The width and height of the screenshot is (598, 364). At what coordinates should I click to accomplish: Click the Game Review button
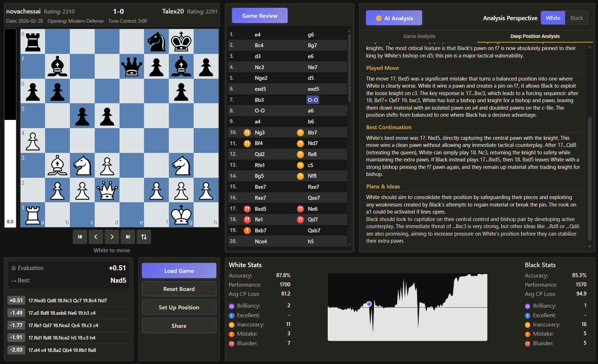[x=260, y=16]
